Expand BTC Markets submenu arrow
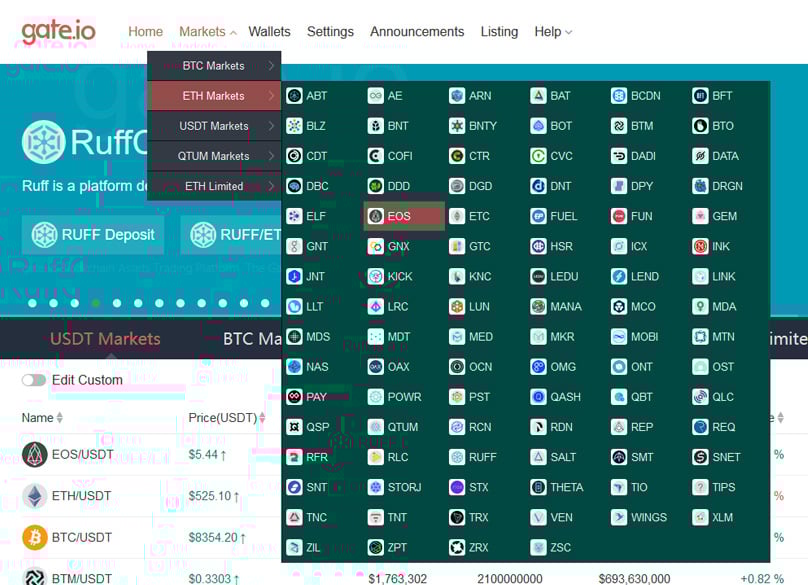The width and height of the screenshot is (808, 585). click(271, 65)
